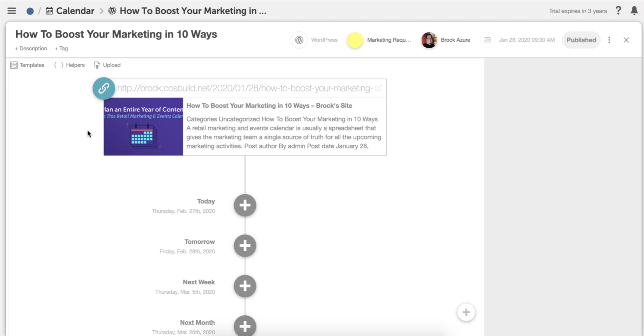Add a social message for Tomorrow
This screenshot has height=336, width=644.
(245, 246)
